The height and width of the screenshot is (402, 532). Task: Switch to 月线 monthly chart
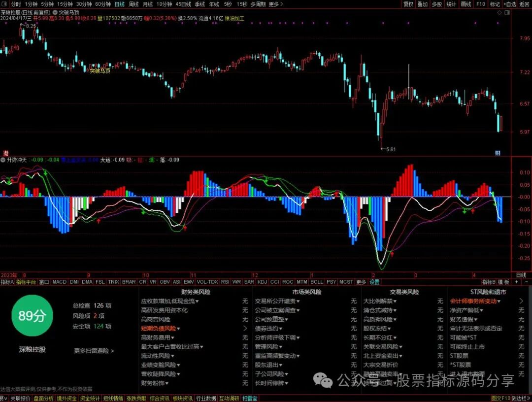coord(148,4)
